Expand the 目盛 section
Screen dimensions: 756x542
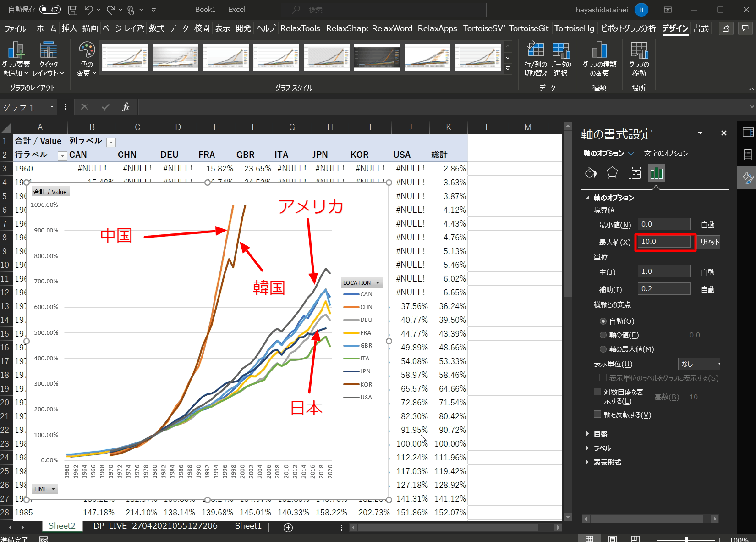point(600,434)
